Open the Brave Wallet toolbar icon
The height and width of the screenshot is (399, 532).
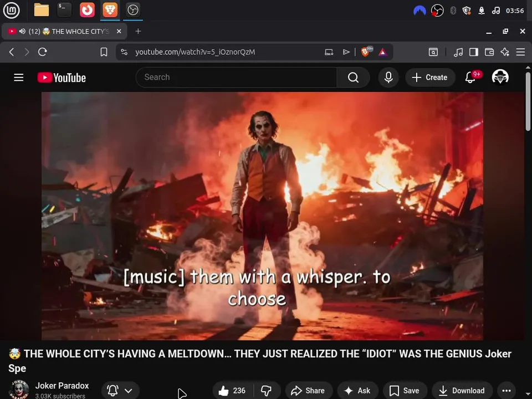(489, 52)
